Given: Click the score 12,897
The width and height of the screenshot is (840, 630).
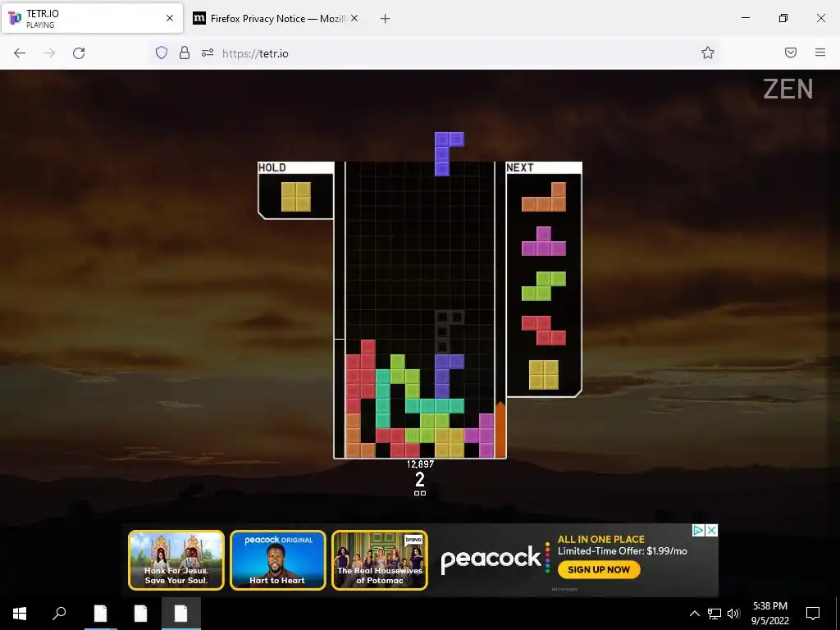Looking at the screenshot, I should (x=420, y=464).
